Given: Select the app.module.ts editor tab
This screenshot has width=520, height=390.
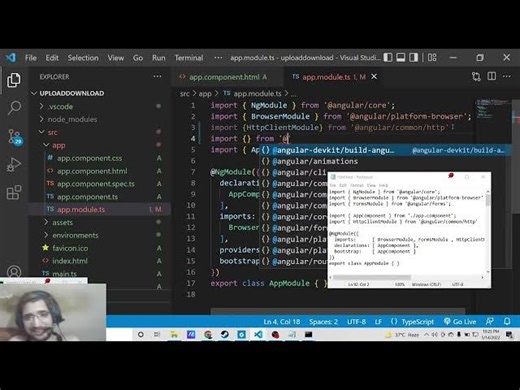Looking at the screenshot, I should 333,77.
